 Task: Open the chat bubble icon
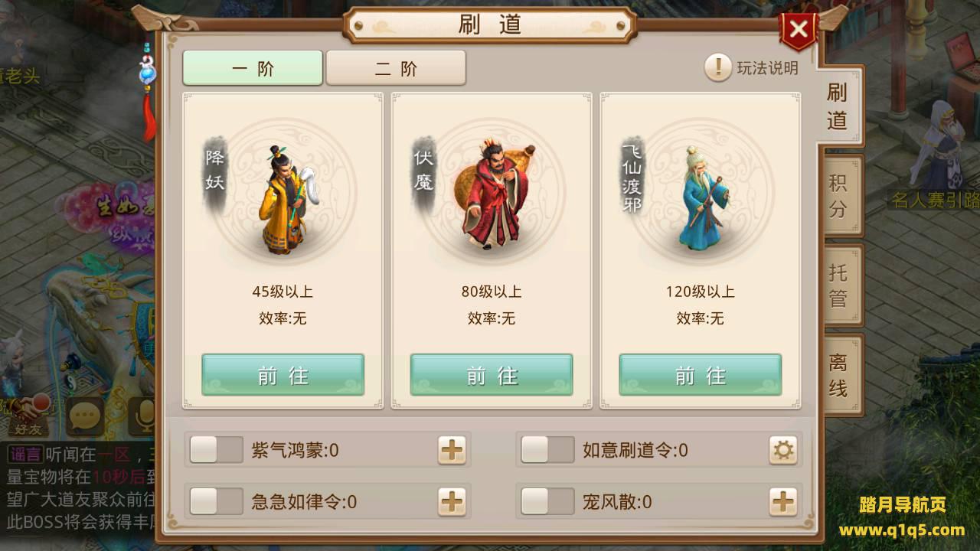click(x=84, y=416)
